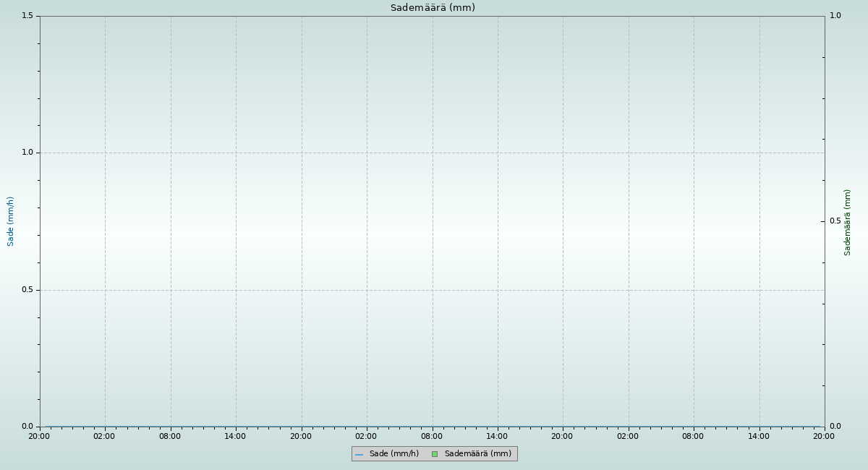Viewport: 868px width, 470px height.
Task: Click the 0.5 tick label on the left Sade axis
Action: tap(28, 290)
